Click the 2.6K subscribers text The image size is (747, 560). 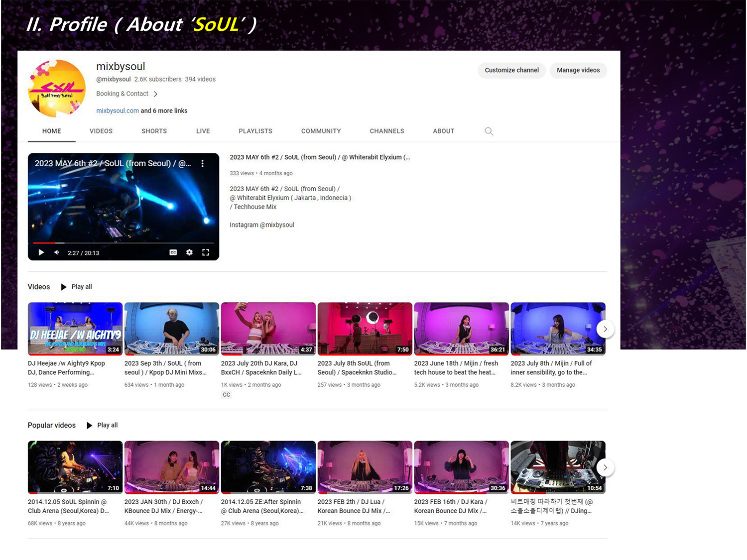point(158,79)
